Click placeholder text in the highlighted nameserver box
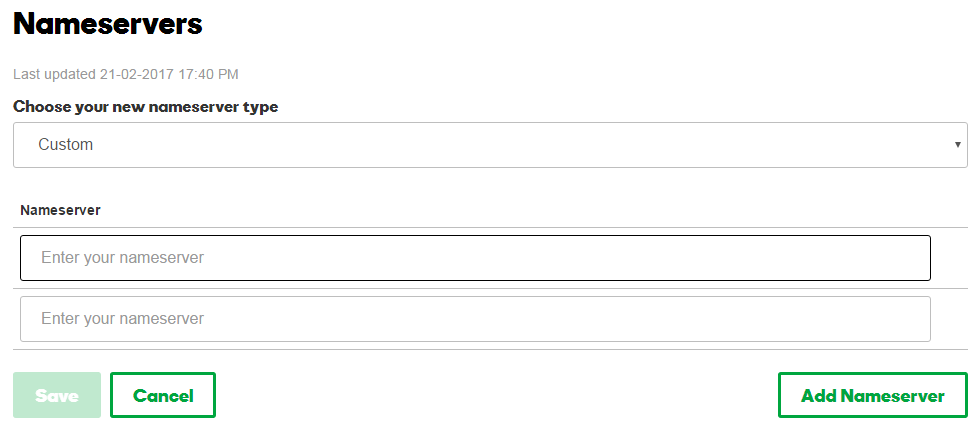 click(122, 258)
